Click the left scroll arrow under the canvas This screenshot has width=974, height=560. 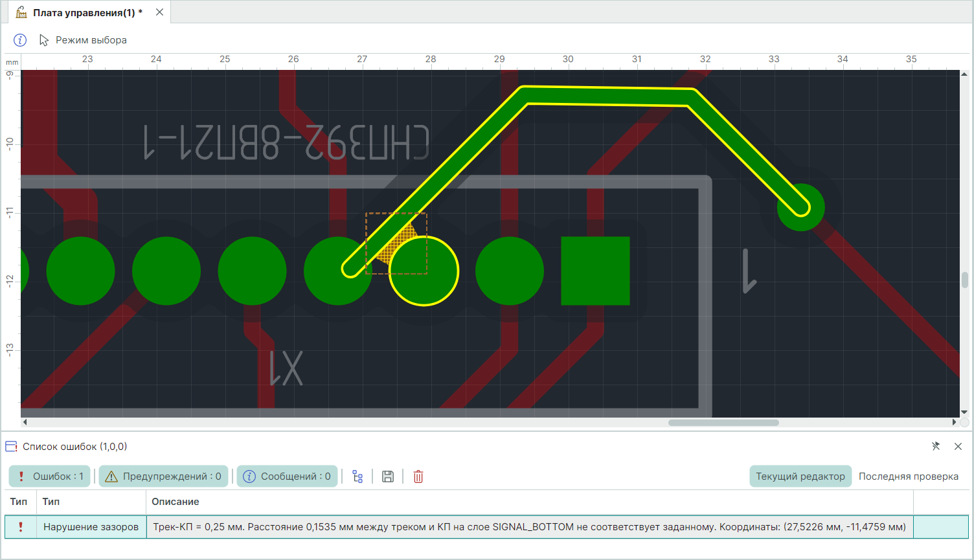point(25,423)
